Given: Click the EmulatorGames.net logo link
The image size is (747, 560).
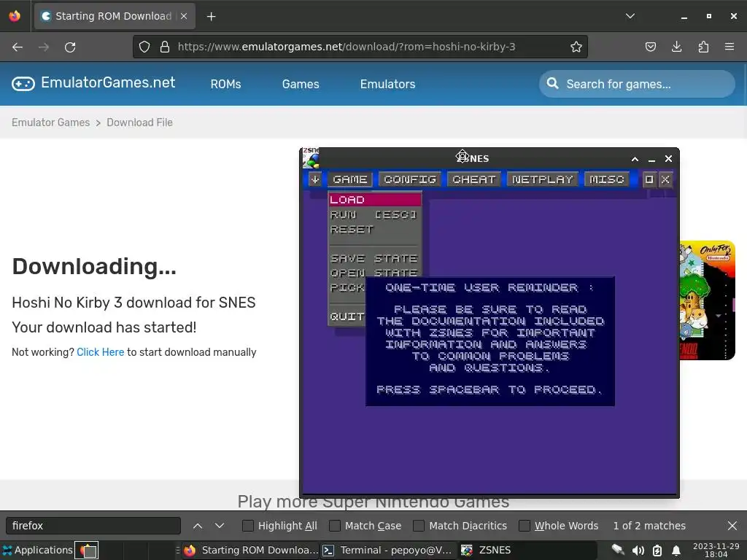Looking at the screenshot, I should pos(93,83).
